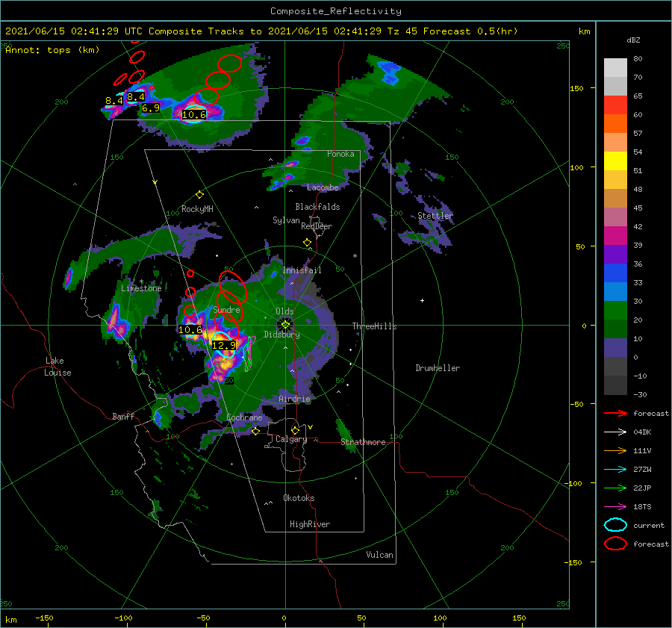
Task: Click the Drumheller label
Action: pos(438,368)
